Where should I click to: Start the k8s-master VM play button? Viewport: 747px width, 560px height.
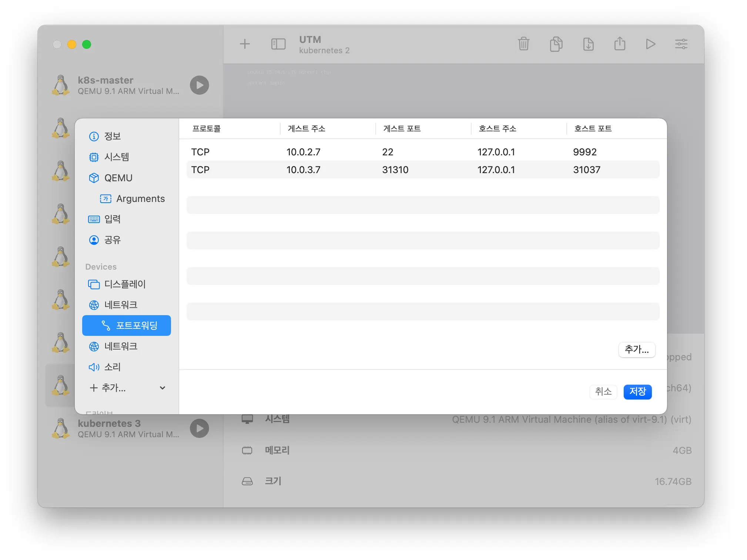[200, 85]
